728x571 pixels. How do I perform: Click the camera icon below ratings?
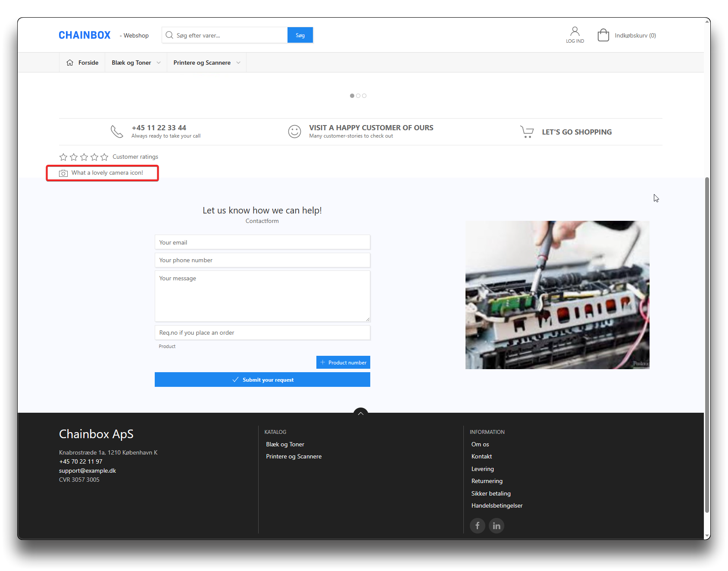pos(63,173)
